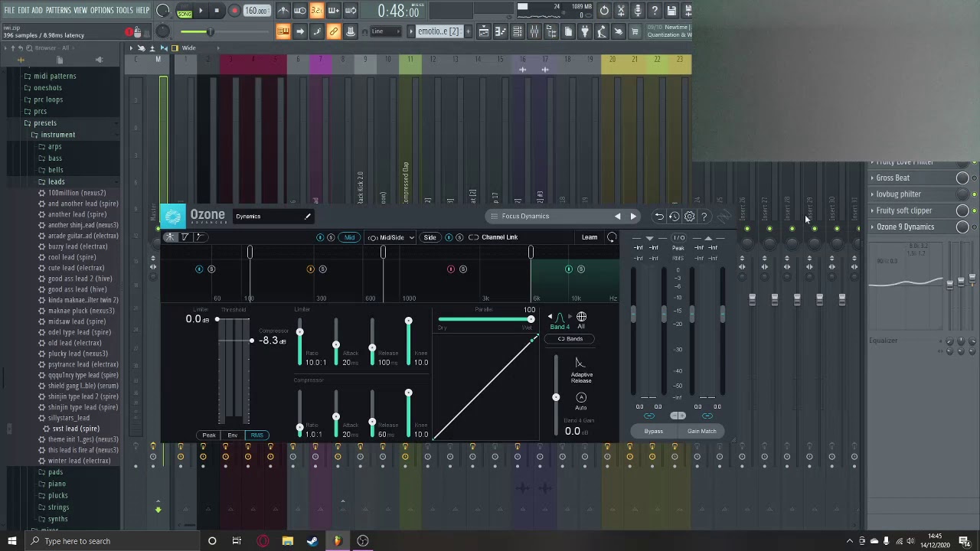Save project with the floppy disk icon
The image size is (980, 551).
pos(671,11)
